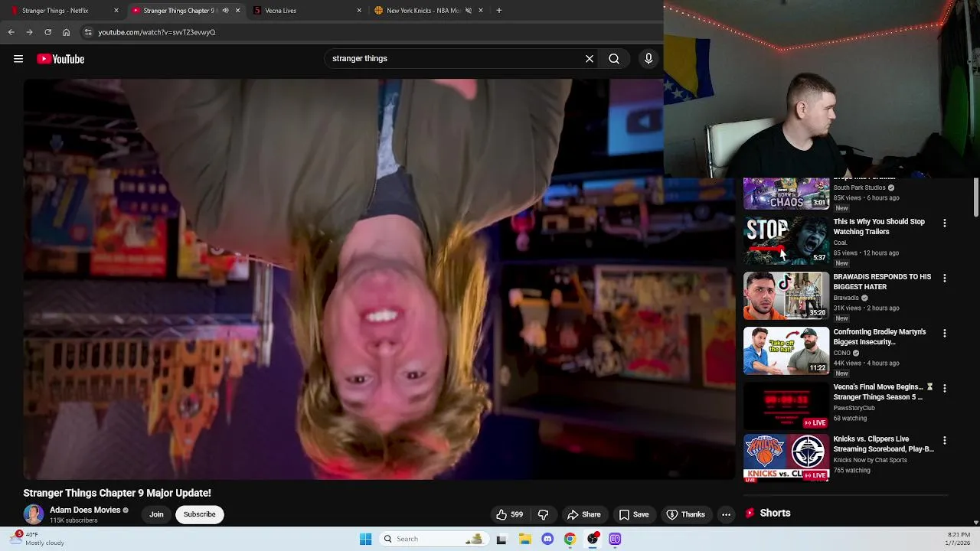980x551 pixels.
Task: Open the purple app icon on taskbar
Action: coord(615,539)
